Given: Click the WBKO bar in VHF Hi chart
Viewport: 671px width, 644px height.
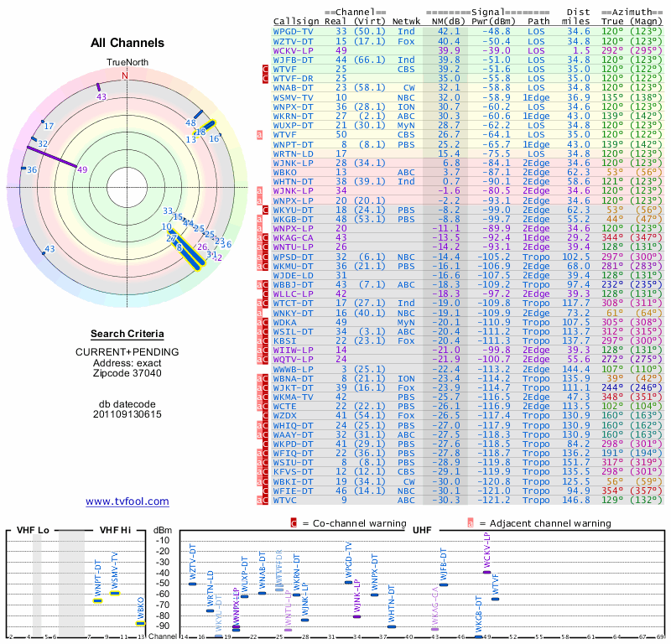Looking at the screenshot, I should [x=141, y=623].
